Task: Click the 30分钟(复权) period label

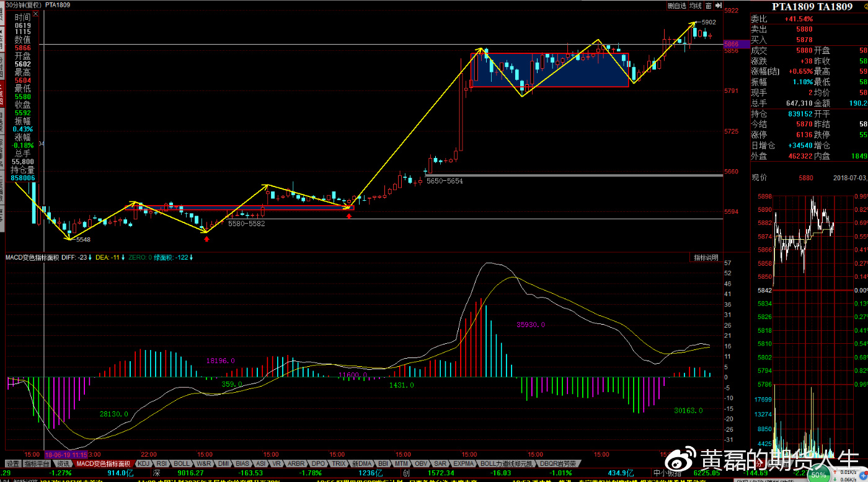Action: 24,5
